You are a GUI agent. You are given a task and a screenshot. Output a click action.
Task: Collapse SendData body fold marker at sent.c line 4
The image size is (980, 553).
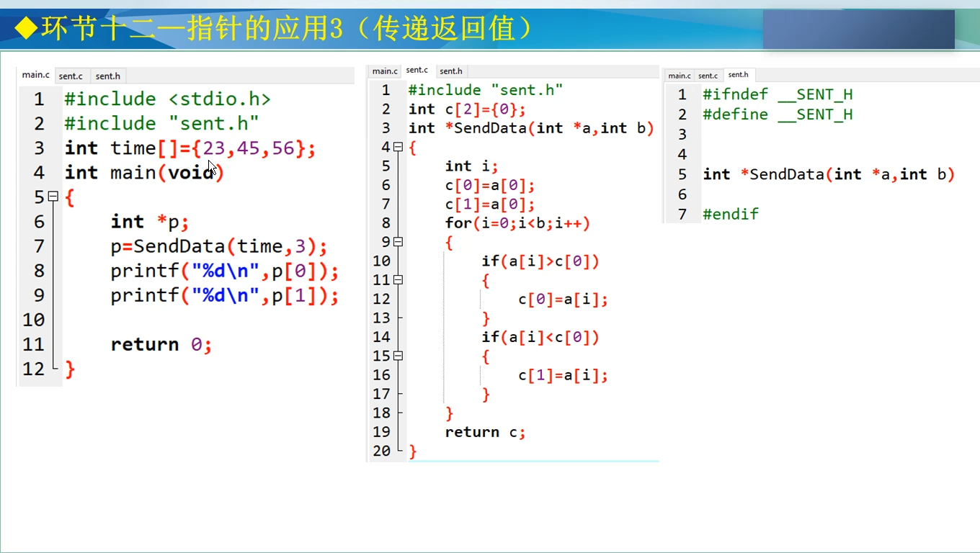(398, 147)
